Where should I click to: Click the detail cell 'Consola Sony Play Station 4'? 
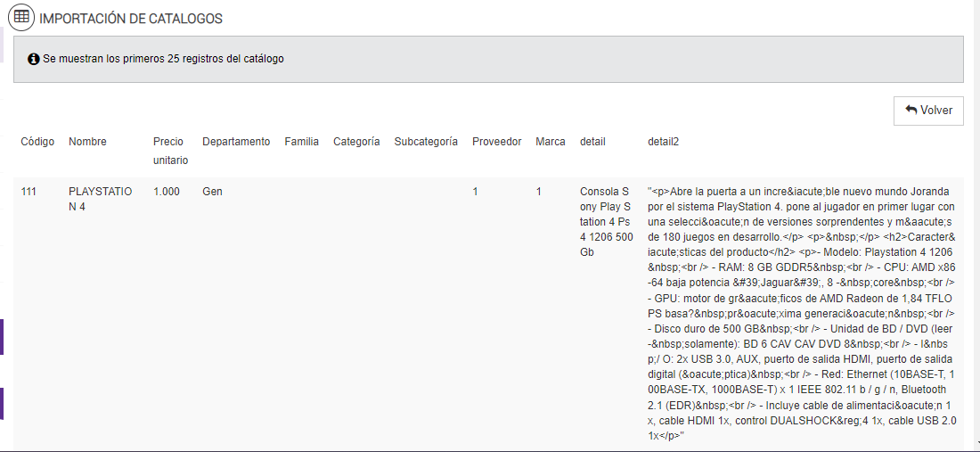607,222
